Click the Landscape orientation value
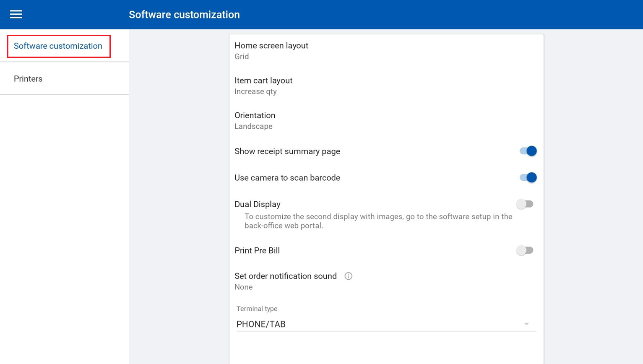The width and height of the screenshot is (643, 364). (253, 126)
